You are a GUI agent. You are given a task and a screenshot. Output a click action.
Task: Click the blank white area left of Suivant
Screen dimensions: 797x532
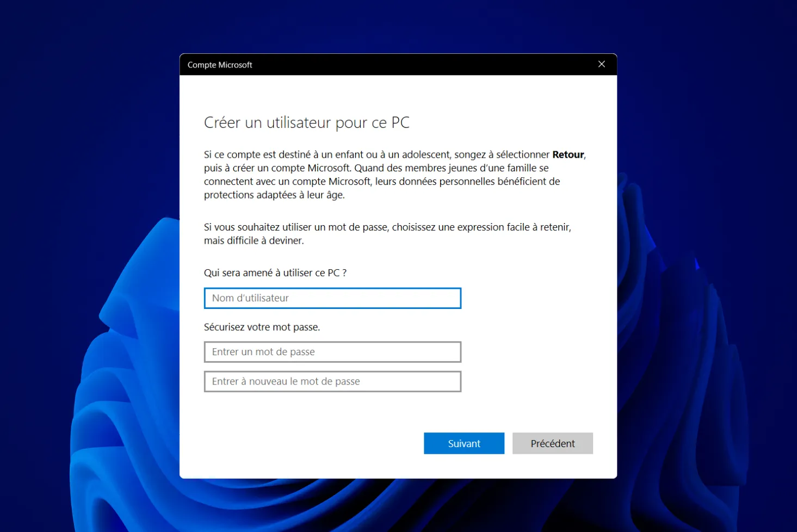[x=305, y=443]
